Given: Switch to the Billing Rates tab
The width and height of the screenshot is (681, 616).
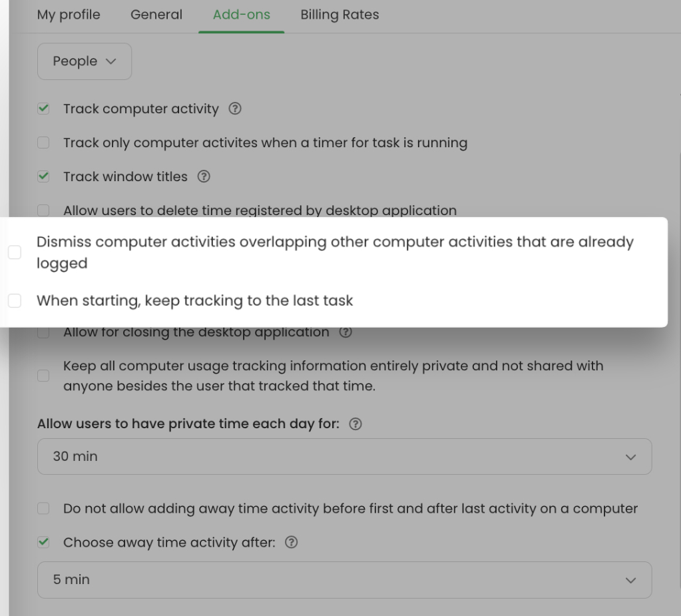Looking at the screenshot, I should click(340, 15).
